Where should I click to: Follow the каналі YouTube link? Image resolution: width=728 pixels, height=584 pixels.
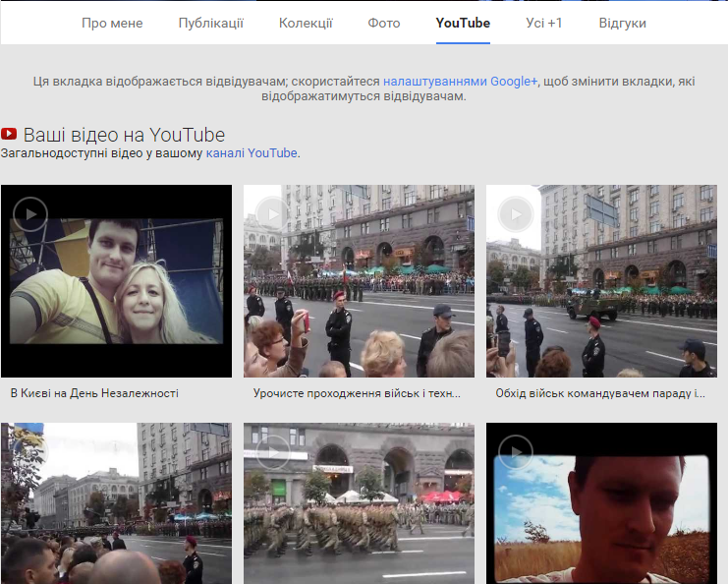pos(252,152)
